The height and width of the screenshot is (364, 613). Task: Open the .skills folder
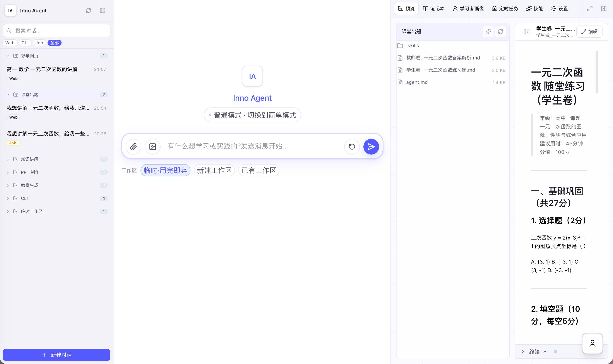pyautogui.click(x=452, y=46)
